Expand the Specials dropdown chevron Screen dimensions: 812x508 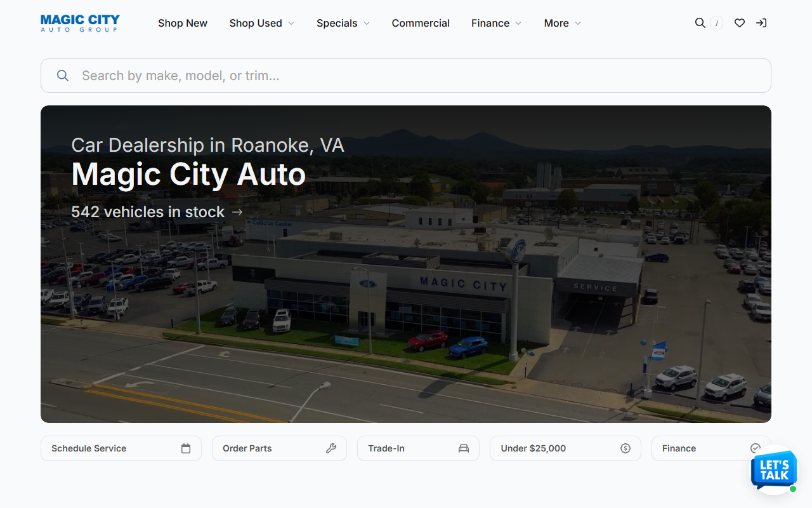coord(367,23)
